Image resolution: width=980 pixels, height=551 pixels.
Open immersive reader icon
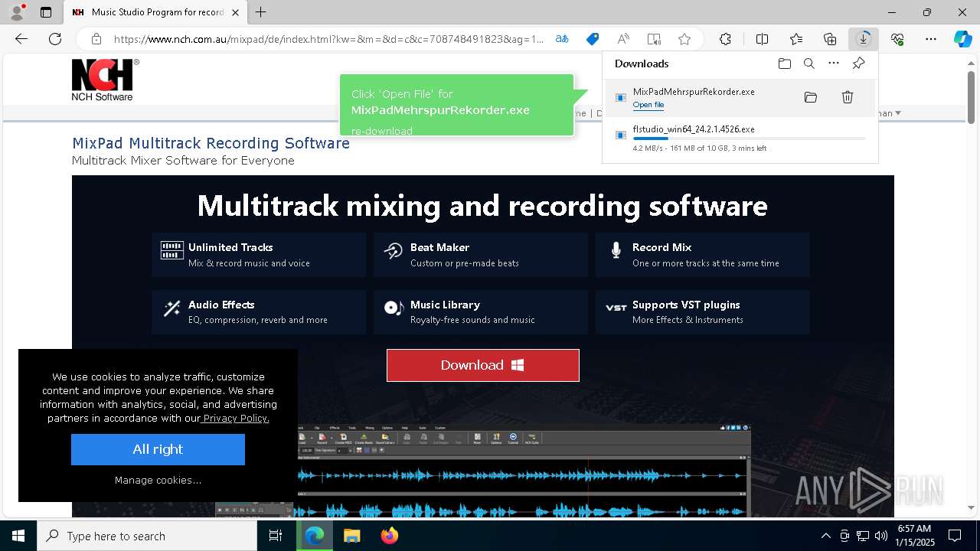(654, 39)
